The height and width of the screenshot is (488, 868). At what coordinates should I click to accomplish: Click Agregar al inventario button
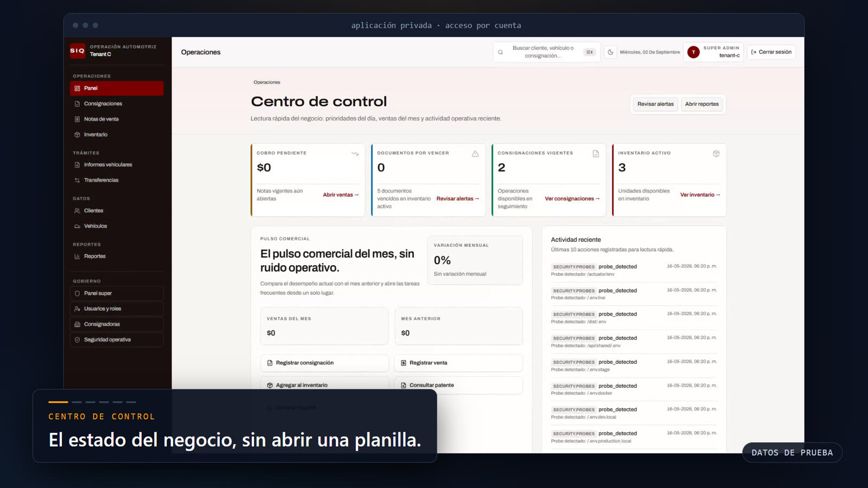pos(324,385)
